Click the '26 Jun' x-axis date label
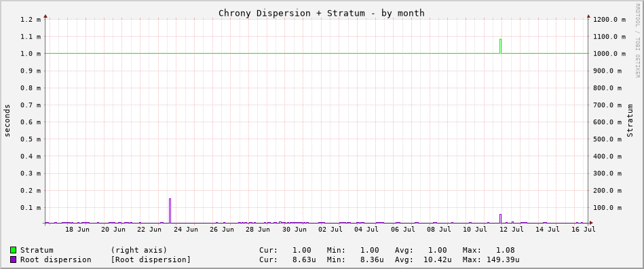Image resolution: width=644 pixels, height=269 pixels. [x=222, y=230]
